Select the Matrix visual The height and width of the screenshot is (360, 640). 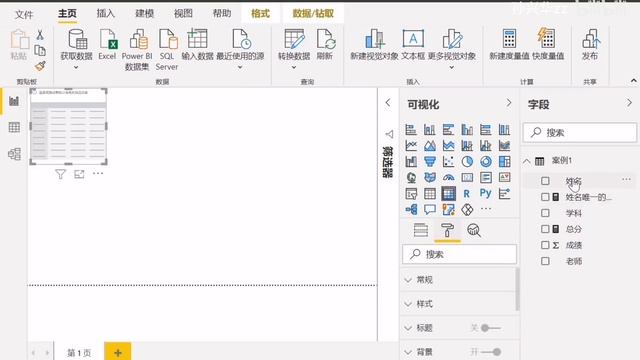pyautogui.click(x=448, y=193)
